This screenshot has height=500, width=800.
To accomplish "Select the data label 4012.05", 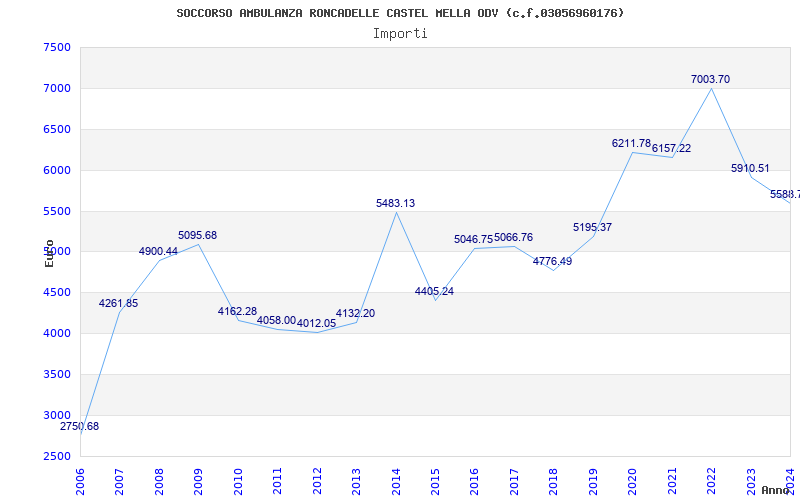I will [316, 323].
